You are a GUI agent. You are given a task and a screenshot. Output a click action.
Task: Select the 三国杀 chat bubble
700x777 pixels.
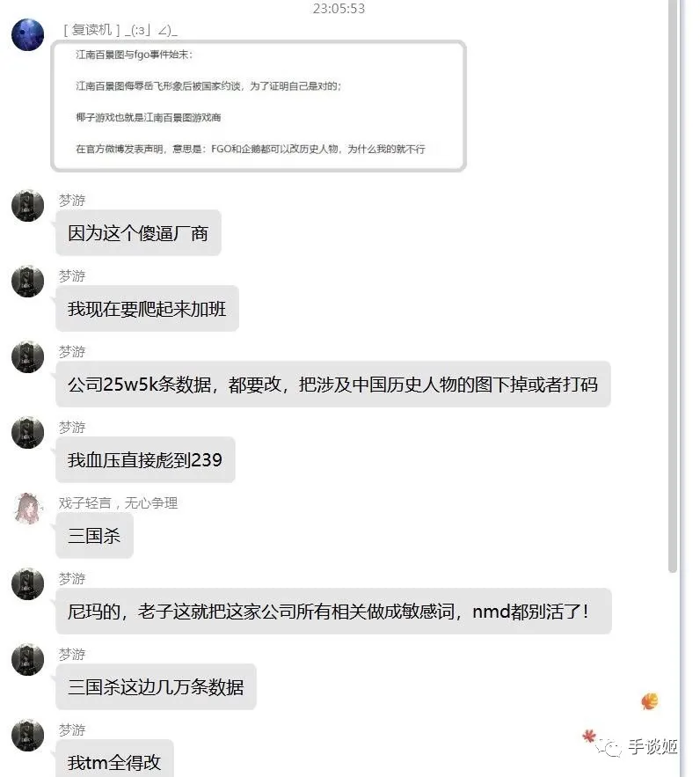[95, 536]
